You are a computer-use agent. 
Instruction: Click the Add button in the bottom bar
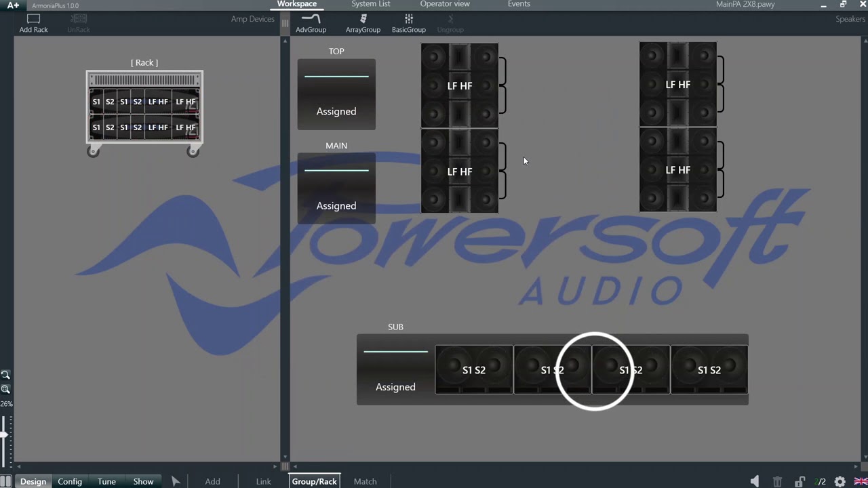pos(212,481)
